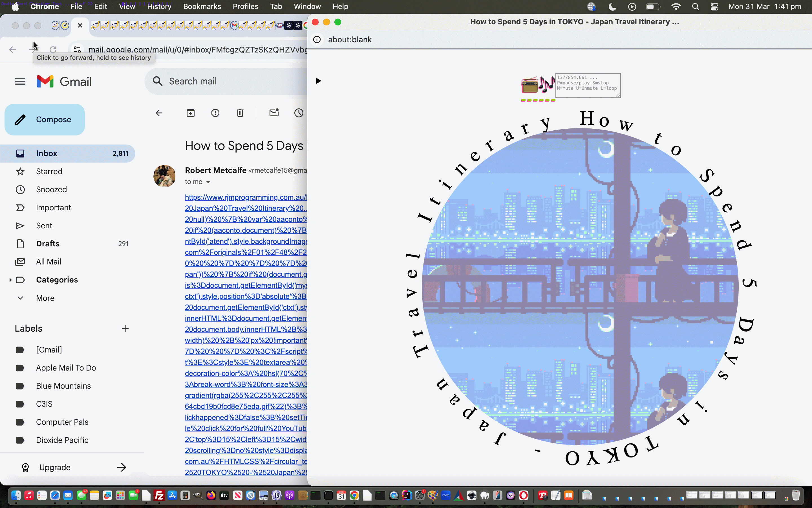This screenshot has height=508, width=812.
Task: Open Finder from the Dock
Action: click(16, 495)
